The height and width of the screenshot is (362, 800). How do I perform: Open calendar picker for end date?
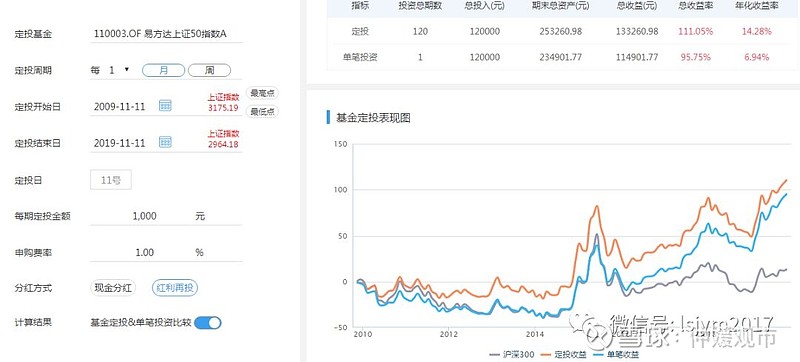(x=165, y=142)
